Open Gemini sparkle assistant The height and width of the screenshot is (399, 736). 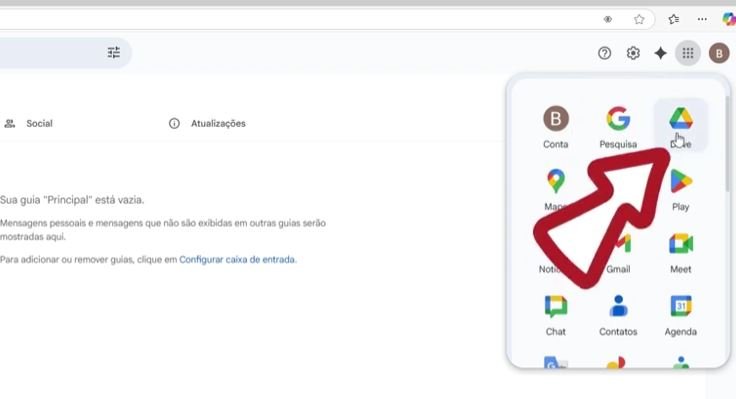pyautogui.click(x=660, y=53)
